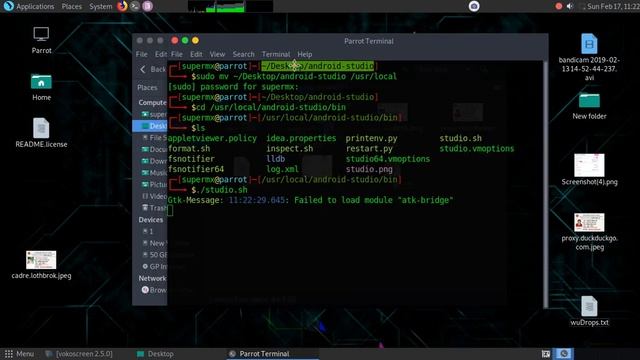
Task: Open the volume control in tray
Action: (570, 6)
